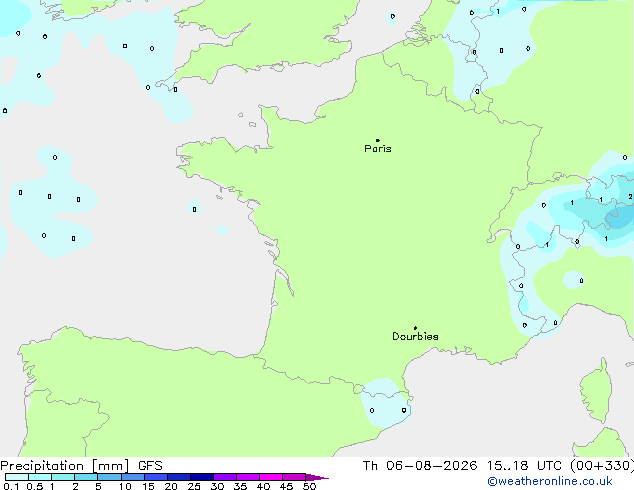Click the (00+330) forecast offset text

point(602,466)
